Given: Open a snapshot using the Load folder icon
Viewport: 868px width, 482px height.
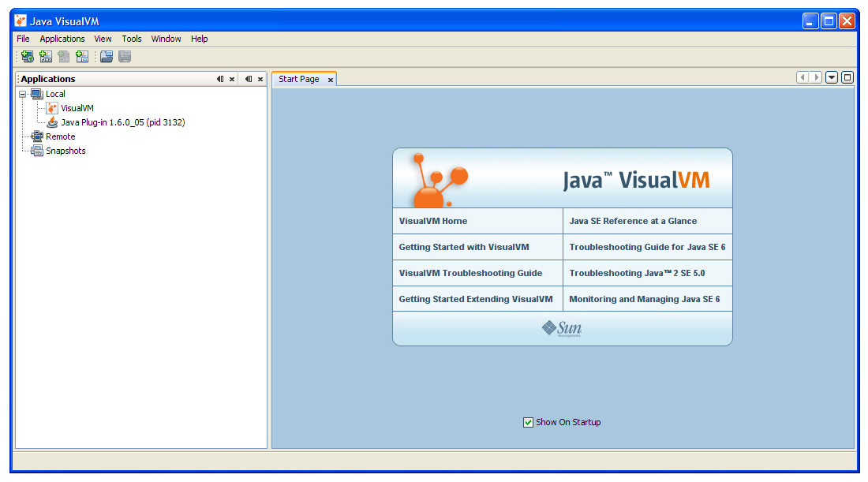Looking at the screenshot, I should 106,56.
